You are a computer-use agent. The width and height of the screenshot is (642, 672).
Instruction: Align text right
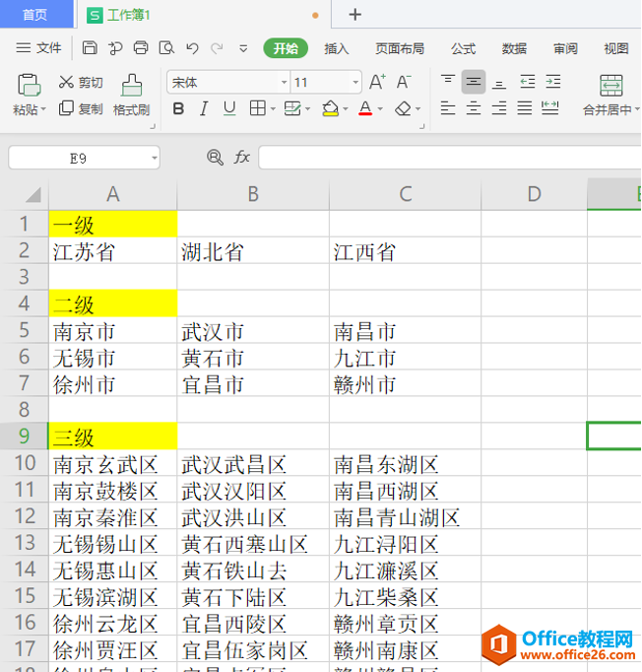coord(499,108)
